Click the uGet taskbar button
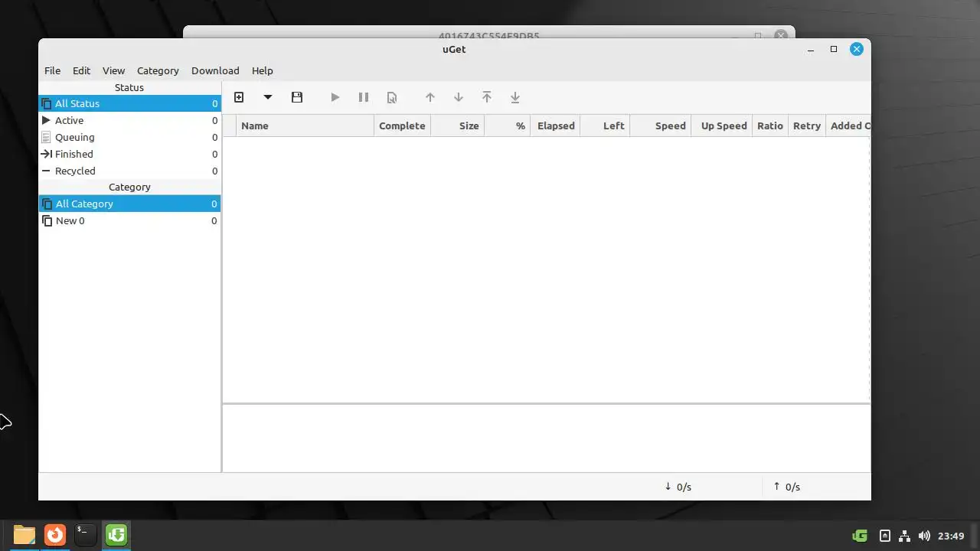This screenshot has width=980, height=551. tap(116, 534)
